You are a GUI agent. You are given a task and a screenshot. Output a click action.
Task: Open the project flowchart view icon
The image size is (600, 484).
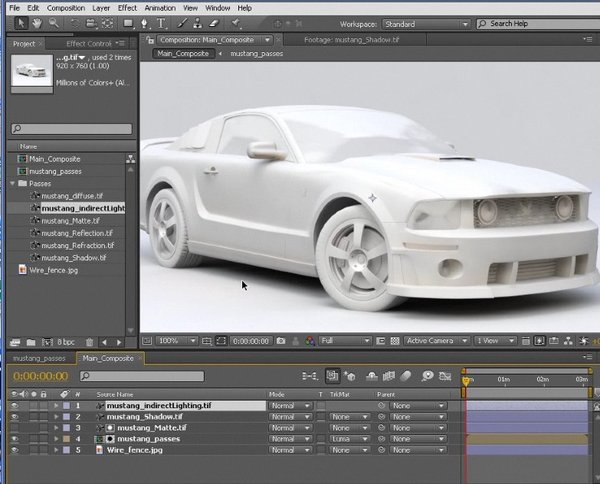coord(130,159)
